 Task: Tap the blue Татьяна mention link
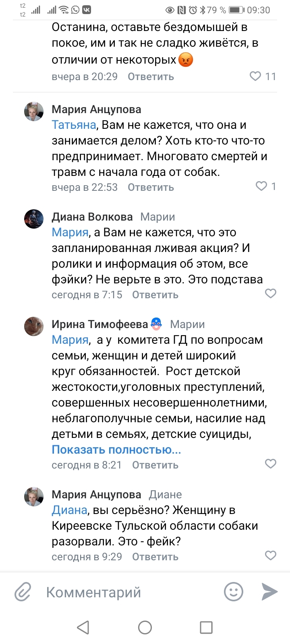(74, 125)
